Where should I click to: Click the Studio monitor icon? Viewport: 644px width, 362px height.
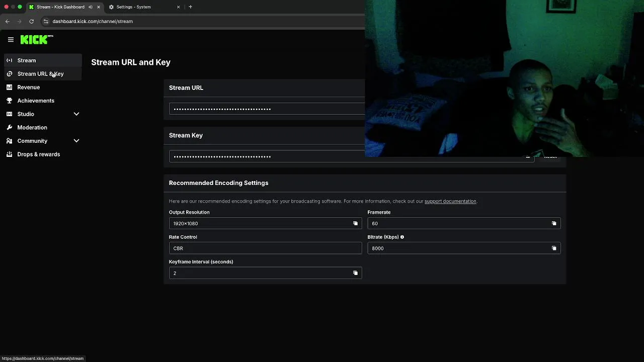(9, 114)
